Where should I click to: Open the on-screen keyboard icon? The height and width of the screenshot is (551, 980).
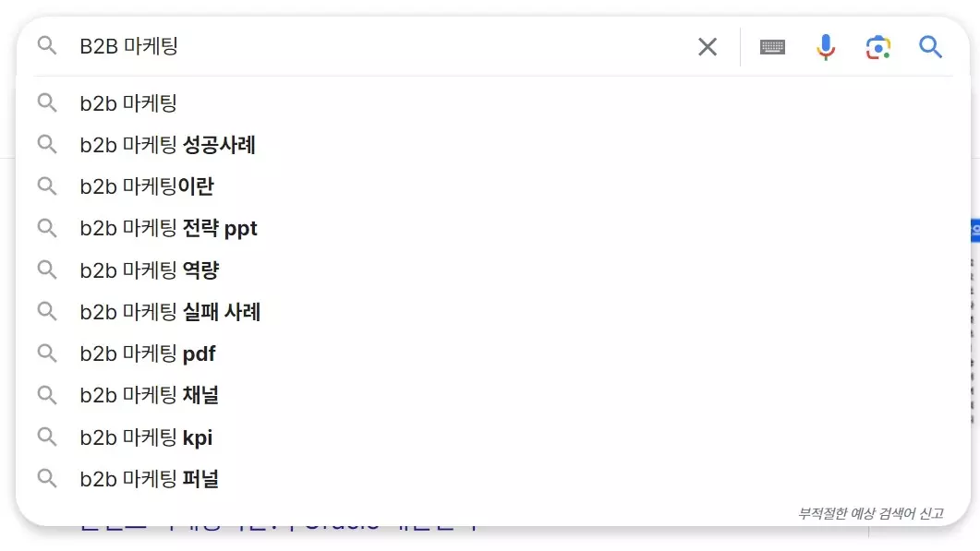(772, 46)
